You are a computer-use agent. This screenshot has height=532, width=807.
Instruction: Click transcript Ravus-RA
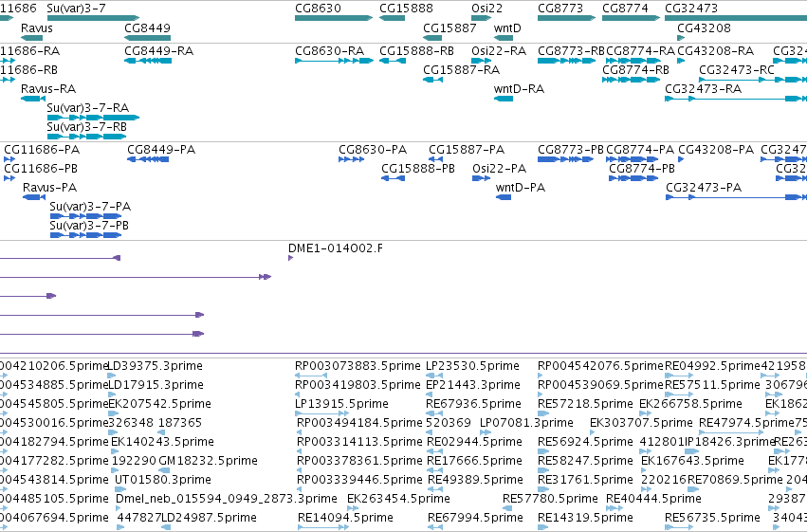tap(48, 89)
